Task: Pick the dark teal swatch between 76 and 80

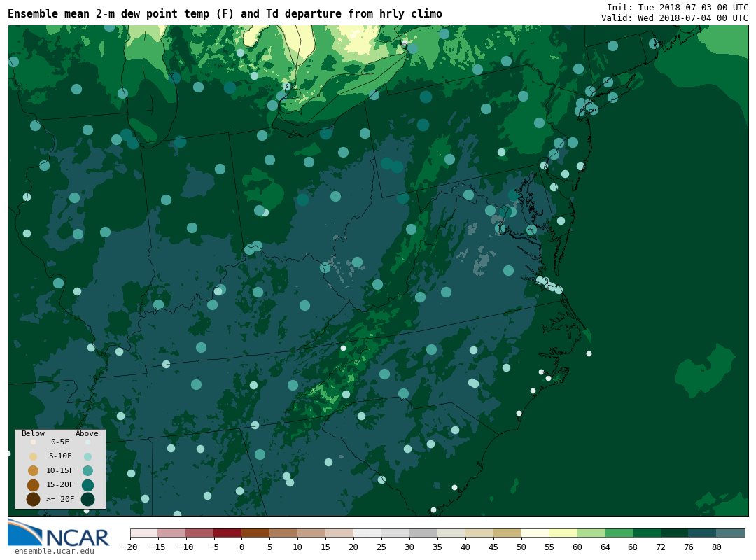Action: [703, 533]
